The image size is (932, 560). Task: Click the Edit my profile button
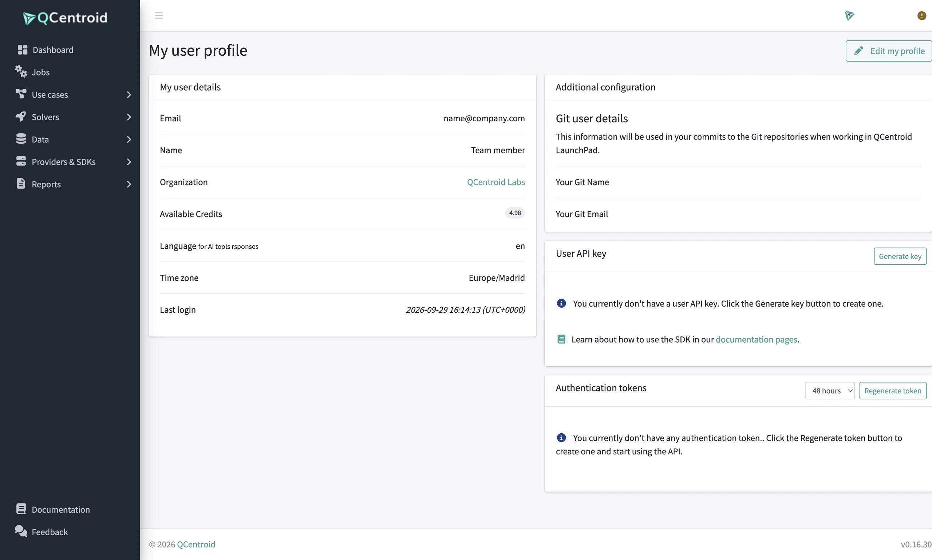pyautogui.click(x=889, y=51)
